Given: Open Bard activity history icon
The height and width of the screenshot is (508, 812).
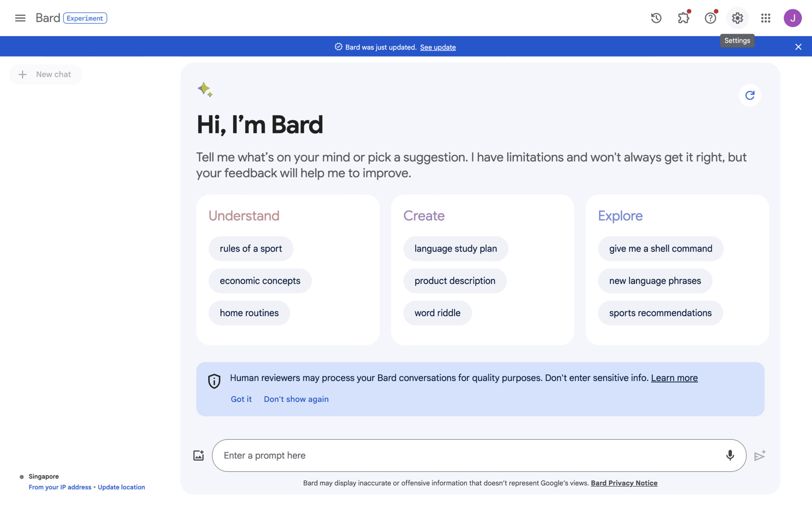Looking at the screenshot, I should (656, 18).
